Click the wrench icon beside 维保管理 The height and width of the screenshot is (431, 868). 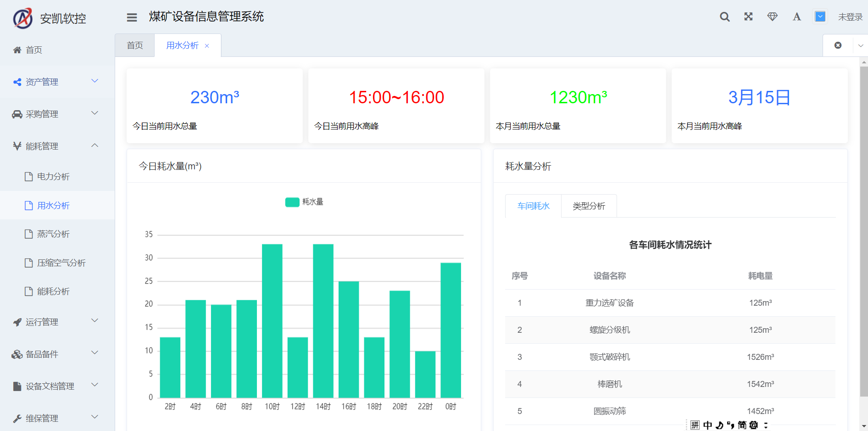pos(17,419)
